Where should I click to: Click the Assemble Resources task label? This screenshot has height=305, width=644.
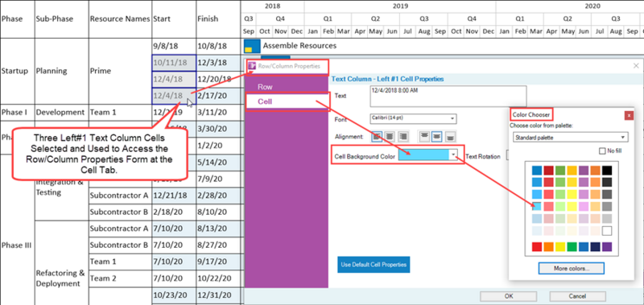299,46
